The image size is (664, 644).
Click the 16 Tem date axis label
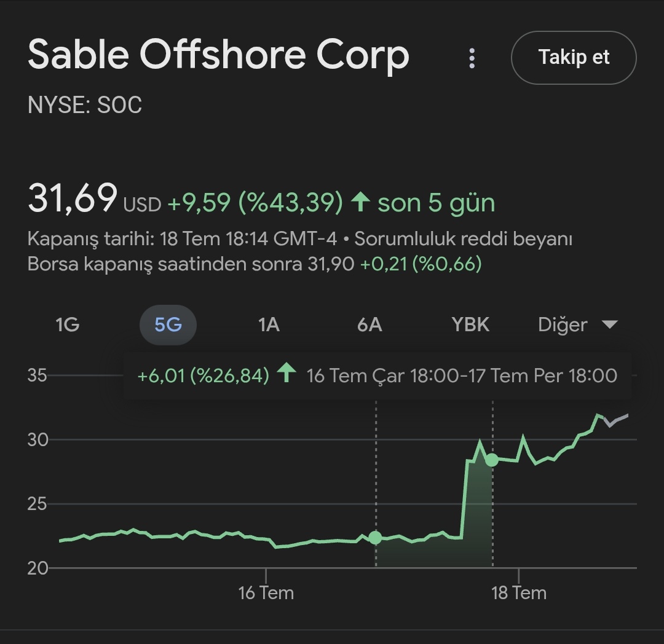tap(266, 593)
